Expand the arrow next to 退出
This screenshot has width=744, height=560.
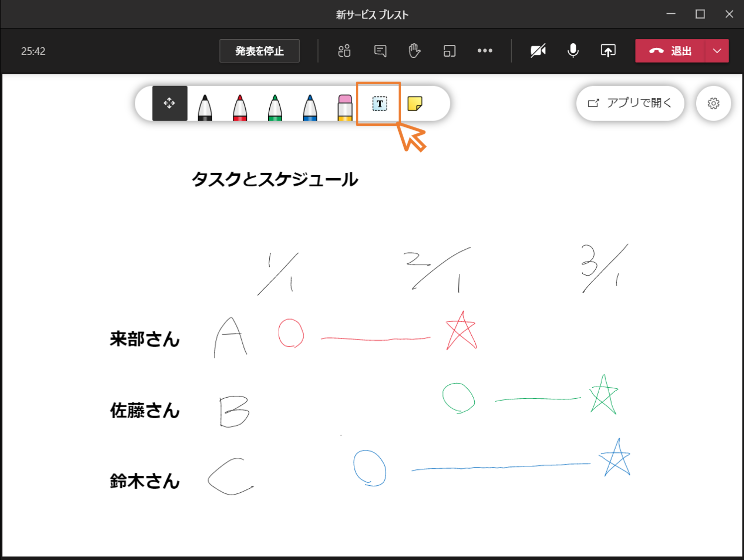tap(717, 51)
